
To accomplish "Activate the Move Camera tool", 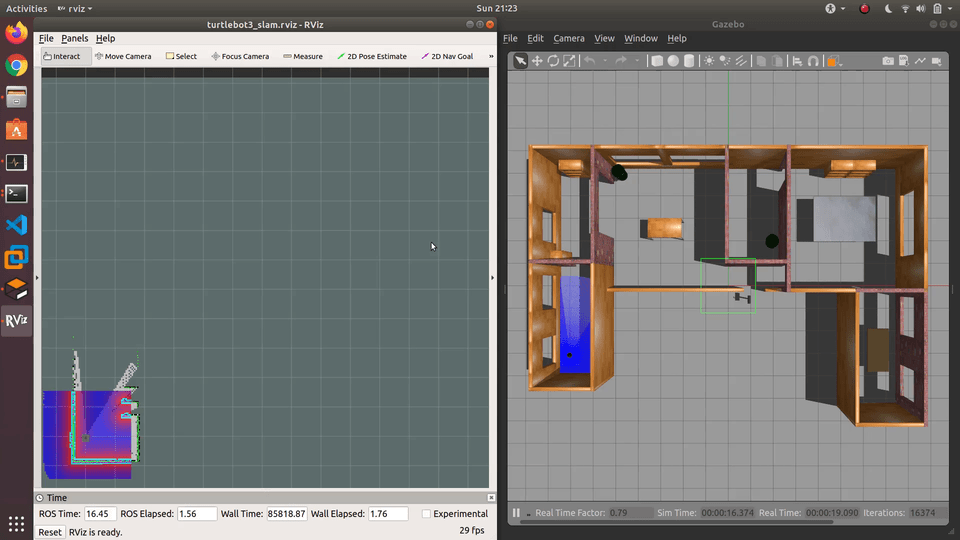I will (x=123, y=56).
